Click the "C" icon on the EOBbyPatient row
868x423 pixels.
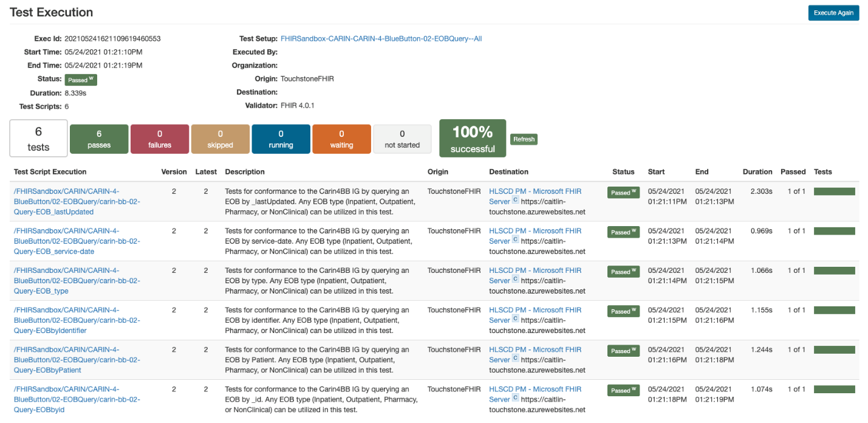coord(514,359)
